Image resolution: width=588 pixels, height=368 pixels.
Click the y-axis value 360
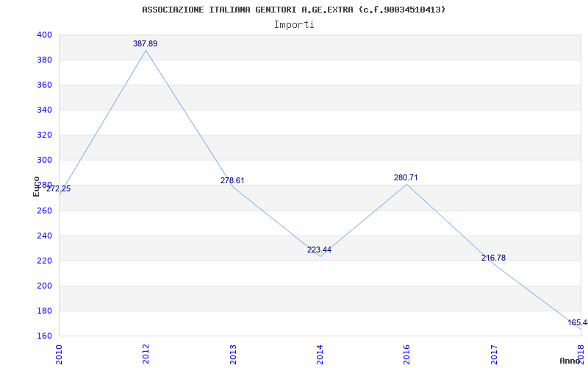click(x=44, y=85)
